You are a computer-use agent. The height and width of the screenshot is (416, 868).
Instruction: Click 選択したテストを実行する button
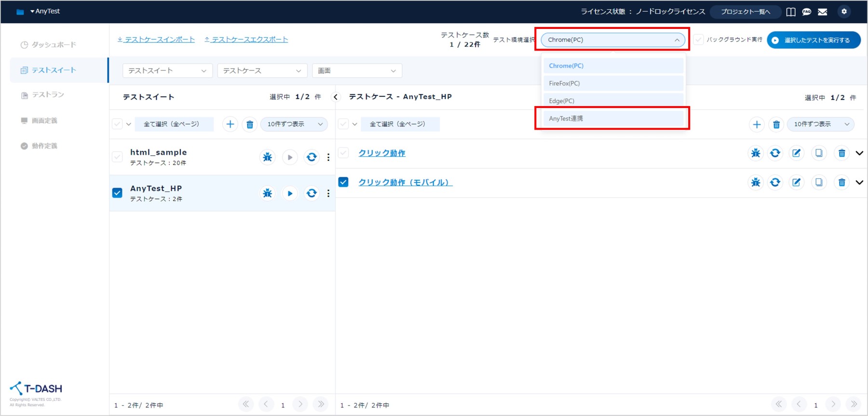(813, 40)
